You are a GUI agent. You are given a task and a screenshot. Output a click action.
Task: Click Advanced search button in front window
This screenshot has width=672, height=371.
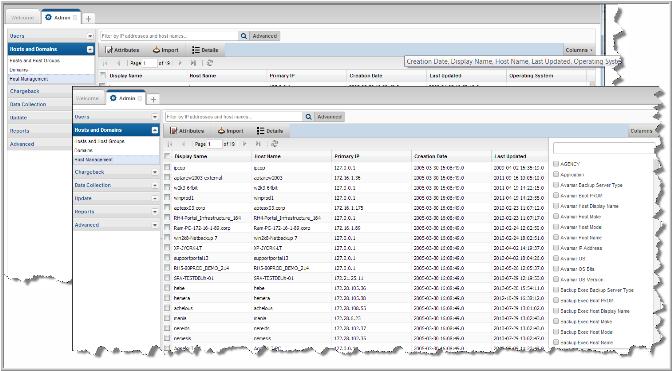(x=330, y=117)
